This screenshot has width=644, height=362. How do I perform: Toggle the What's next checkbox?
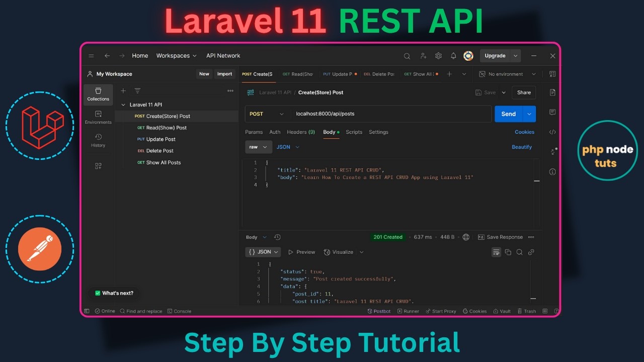pyautogui.click(x=98, y=293)
